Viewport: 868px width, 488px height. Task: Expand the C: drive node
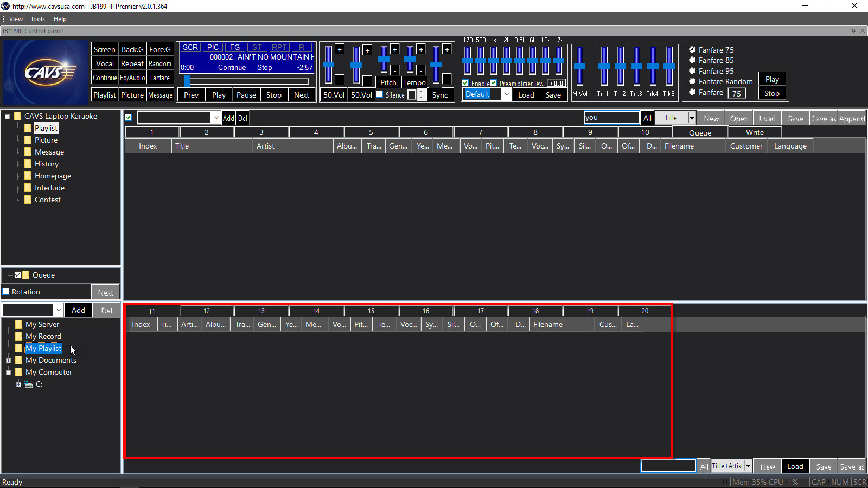[x=18, y=384]
